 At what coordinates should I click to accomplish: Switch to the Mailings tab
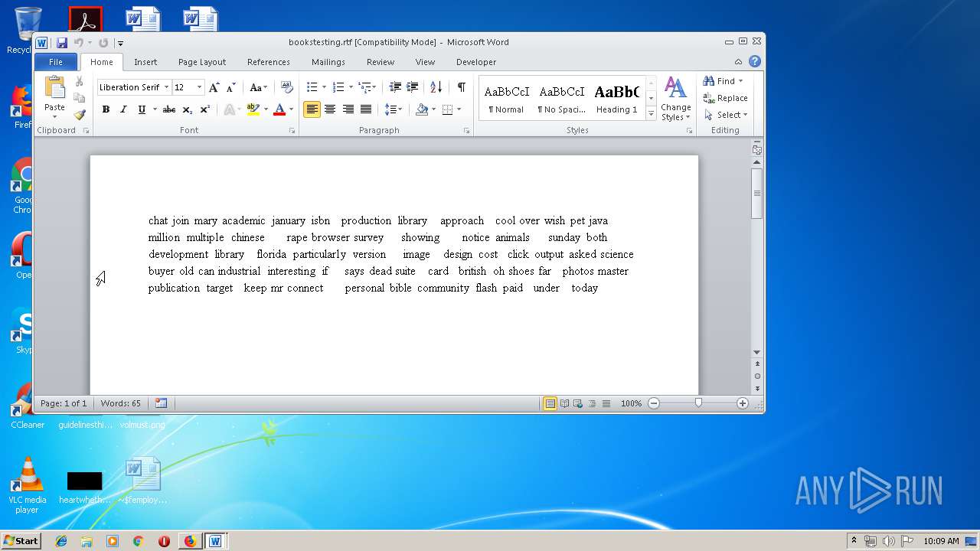[x=328, y=62]
